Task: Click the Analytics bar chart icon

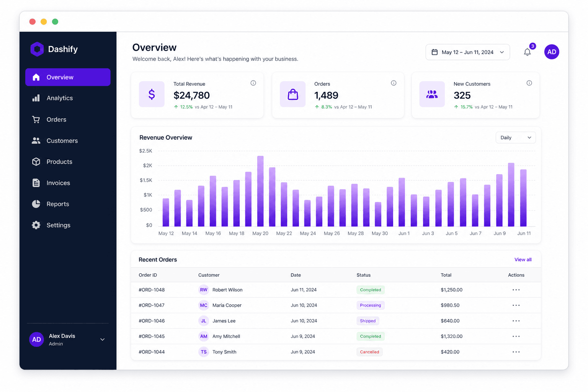Action: pyautogui.click(x=36, y=98)
